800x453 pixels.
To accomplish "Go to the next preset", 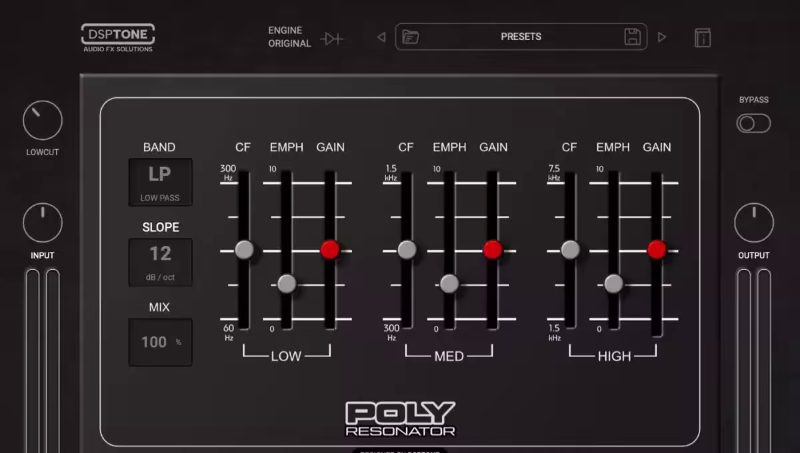I will (661, 38).
